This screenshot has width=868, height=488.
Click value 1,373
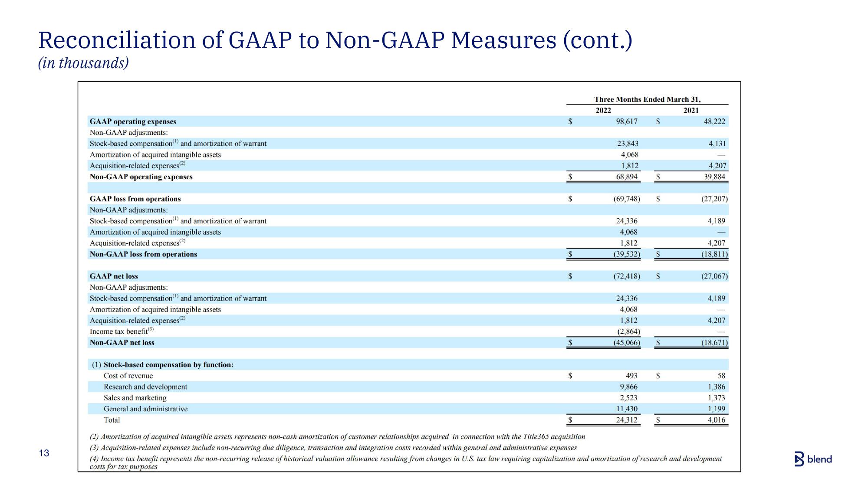[717, 398]
